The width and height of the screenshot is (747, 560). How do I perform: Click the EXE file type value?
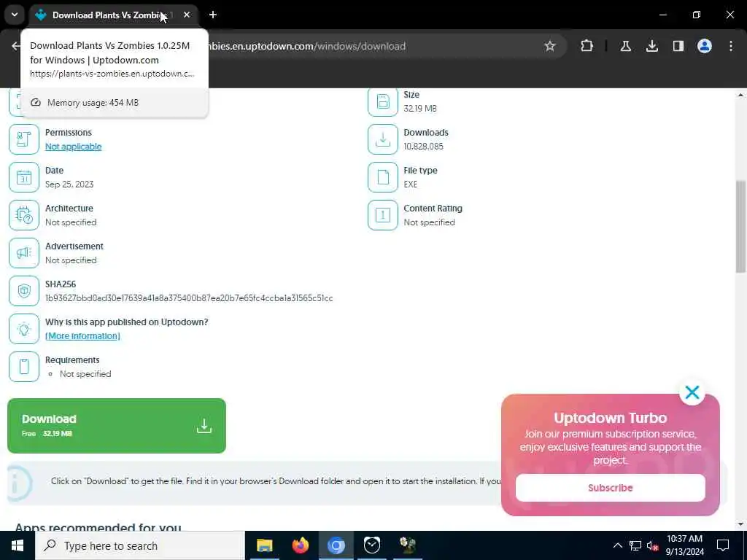click(410, 184)
